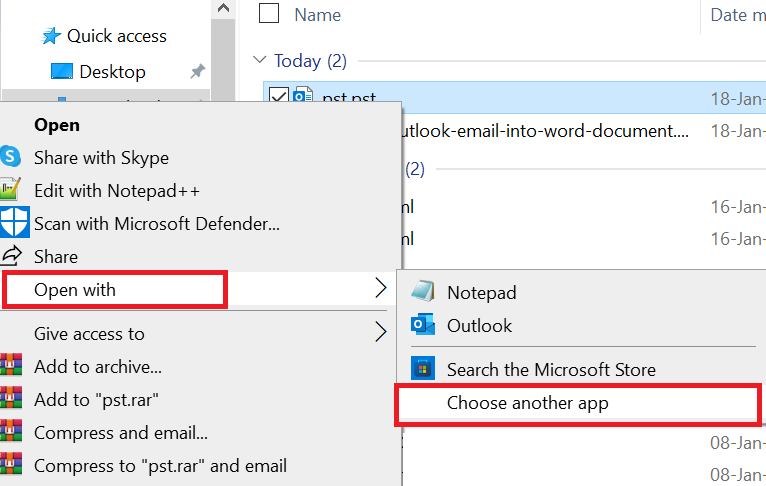Select Edit with Notepad++
Viewport: 766px width, 486px height.
point(117,190)
